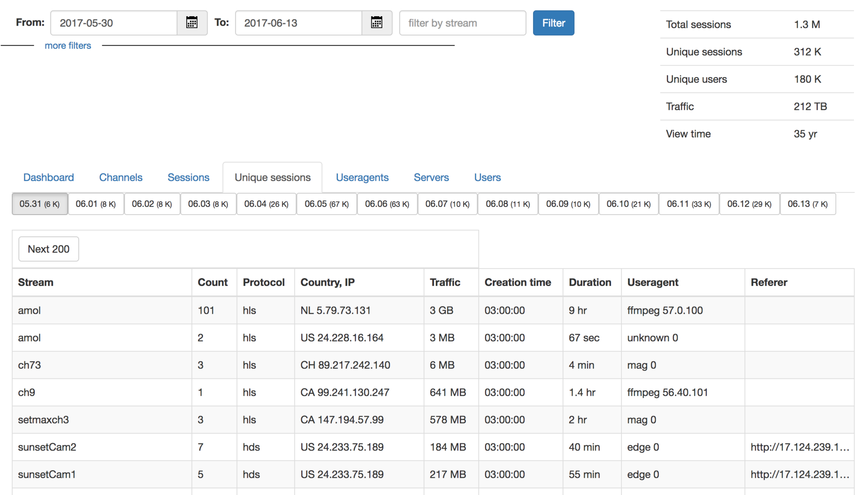Switch to the Users tab
This screenshot has width=868, height=495.
coord(487,177)
